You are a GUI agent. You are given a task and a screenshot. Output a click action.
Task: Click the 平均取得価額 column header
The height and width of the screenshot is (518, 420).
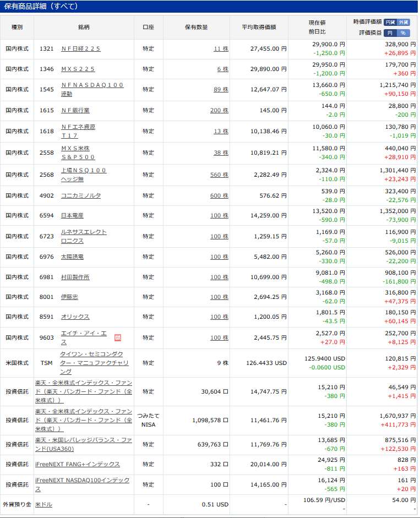coord(259,28)
